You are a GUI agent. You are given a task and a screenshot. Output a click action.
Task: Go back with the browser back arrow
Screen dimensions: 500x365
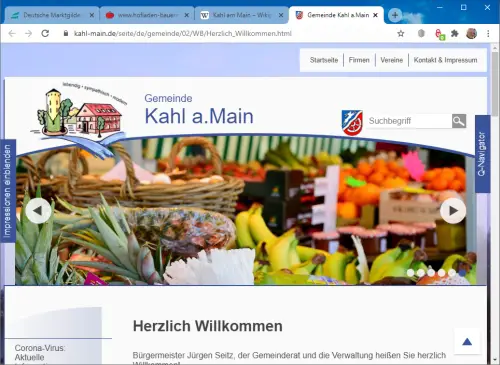12,33
